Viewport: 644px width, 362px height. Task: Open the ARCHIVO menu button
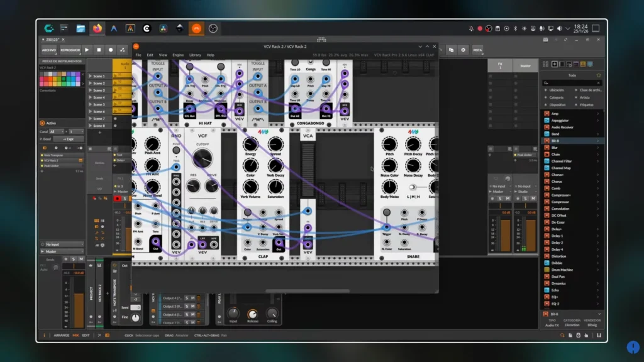(x=49, y=50)
